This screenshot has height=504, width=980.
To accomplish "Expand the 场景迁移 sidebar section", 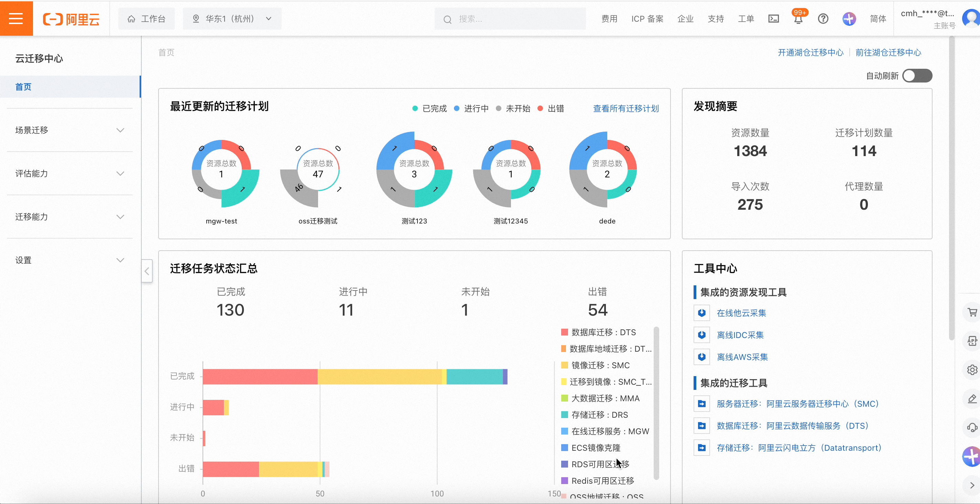I will 70,130.
